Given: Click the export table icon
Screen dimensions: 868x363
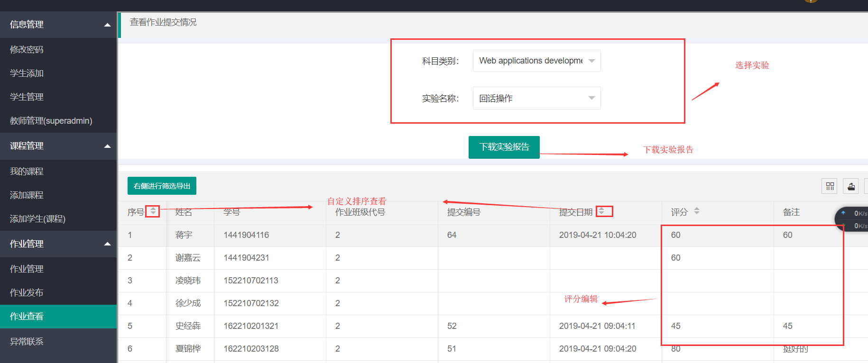Looking at the screenshot, I should click(x=851, y=186).
